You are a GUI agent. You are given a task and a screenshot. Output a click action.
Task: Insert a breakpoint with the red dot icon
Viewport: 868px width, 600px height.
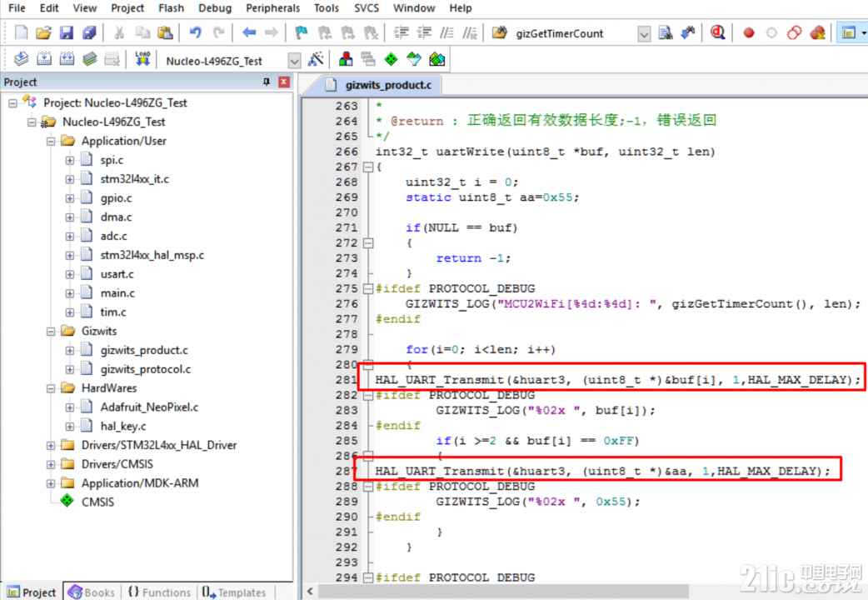748,32
